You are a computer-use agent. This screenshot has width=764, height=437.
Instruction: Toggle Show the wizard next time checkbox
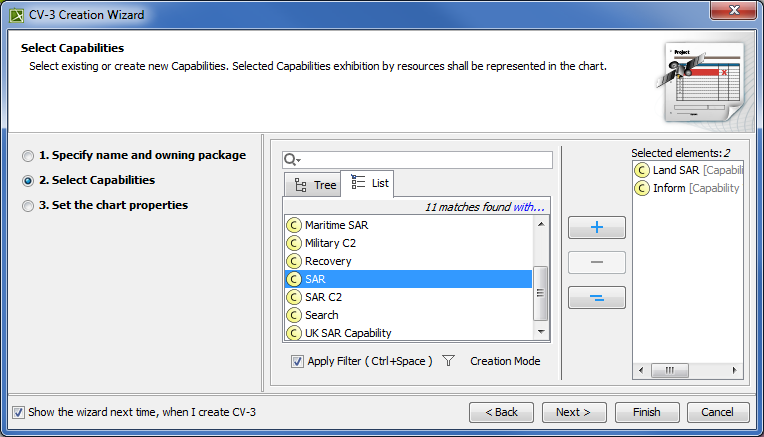(19, 412)
